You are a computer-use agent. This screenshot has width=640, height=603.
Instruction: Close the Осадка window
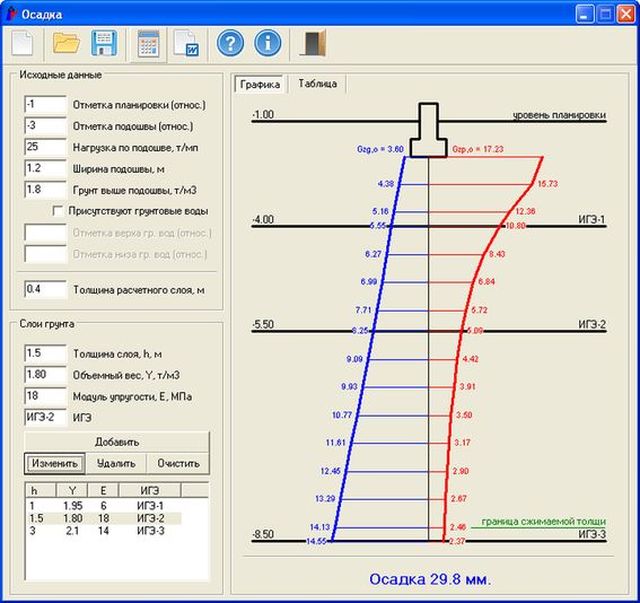(x=626, y=14)
